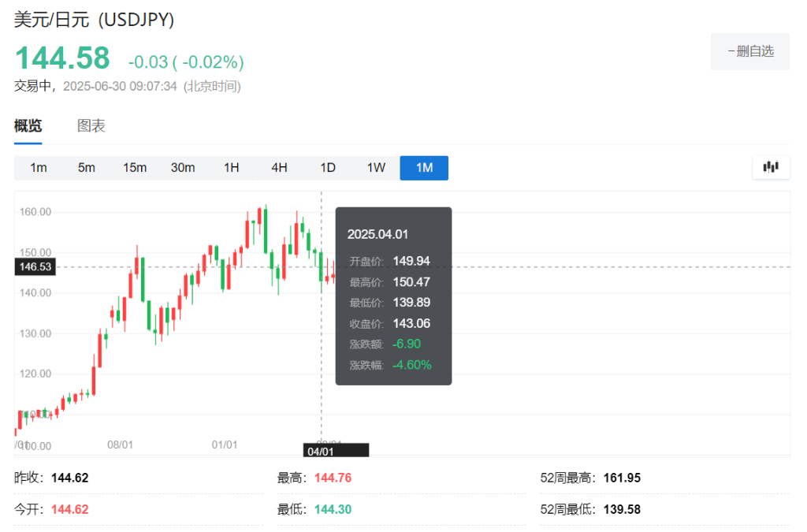The height and width of the screenshot is (532, 807).
Task: Click the 146.53 price label on axis
Action: click(x=35, y=267)
